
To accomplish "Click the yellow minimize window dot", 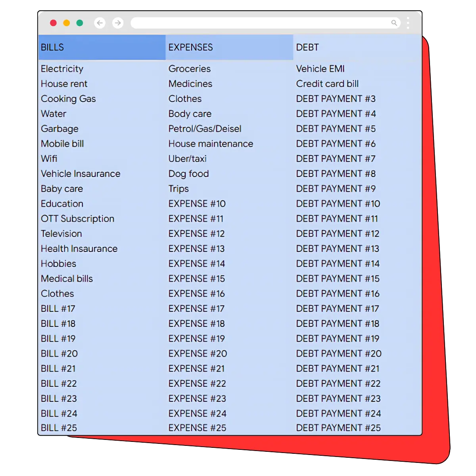I will coord(67,23).
